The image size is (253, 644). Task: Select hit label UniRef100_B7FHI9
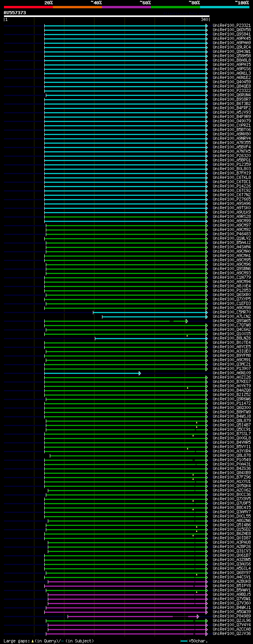click(232, 173)
